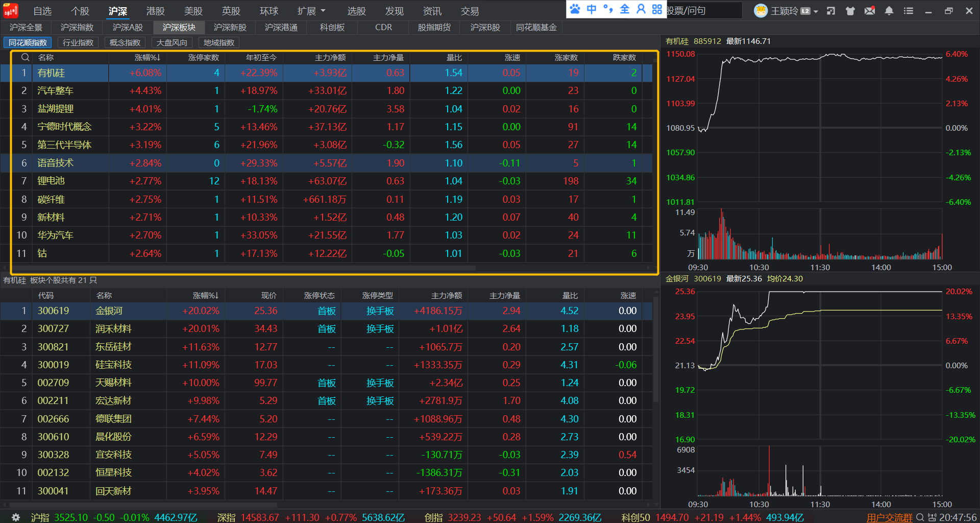Switch to 股指期货 tab
The height and width of the screenshot is (523, 980).
[434, 28]
